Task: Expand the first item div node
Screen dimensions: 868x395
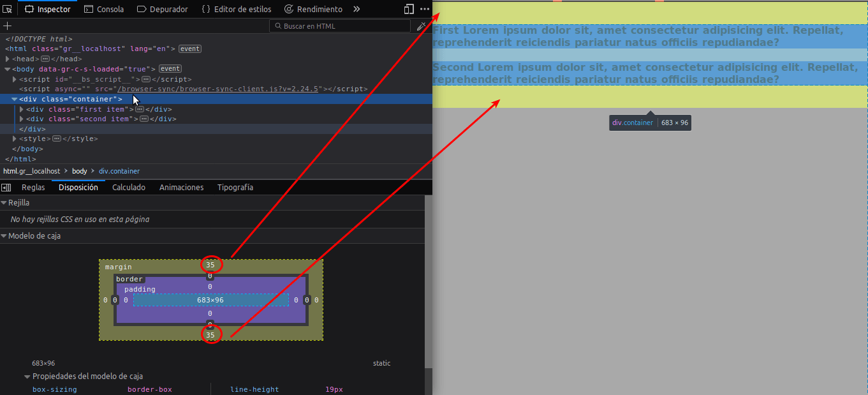Action: pyautogui.click(x=22, y=109)
